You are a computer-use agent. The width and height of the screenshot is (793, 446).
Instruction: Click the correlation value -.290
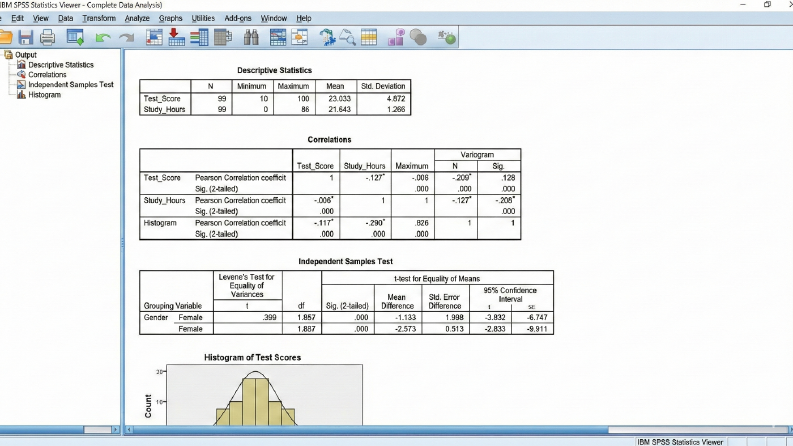(x=375, y=223)
